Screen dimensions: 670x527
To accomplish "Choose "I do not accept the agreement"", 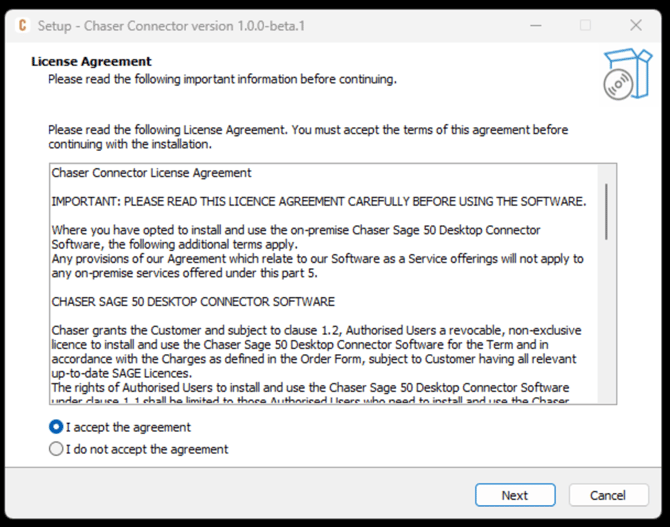I will [x=57, y=449].
